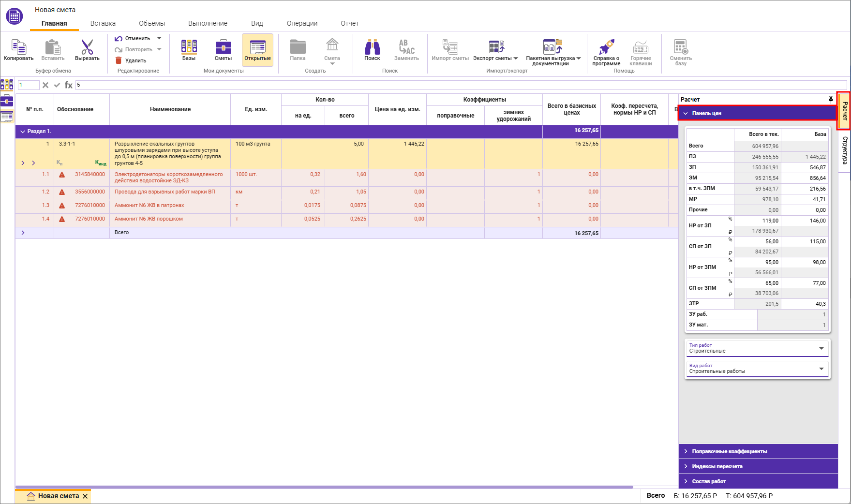Click the Delete (Удалить) trash icon
The image size is (851, 504).
[x=119, y=60]
